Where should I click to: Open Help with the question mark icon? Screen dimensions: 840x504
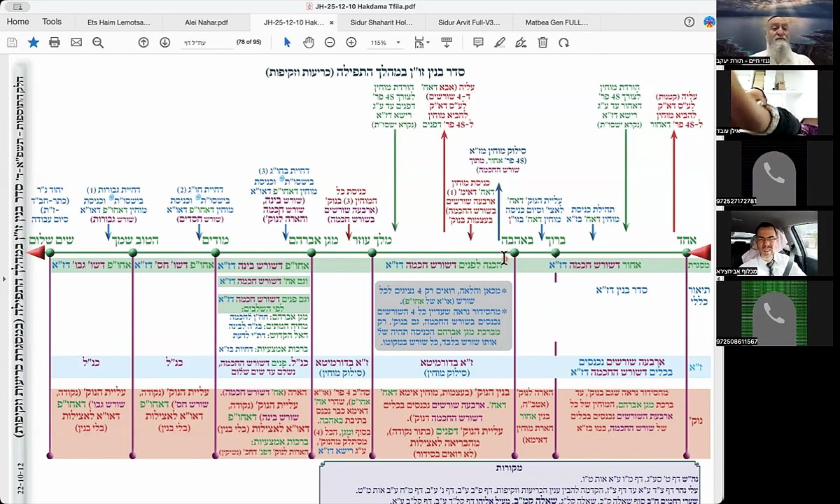(x=689, y=22)
